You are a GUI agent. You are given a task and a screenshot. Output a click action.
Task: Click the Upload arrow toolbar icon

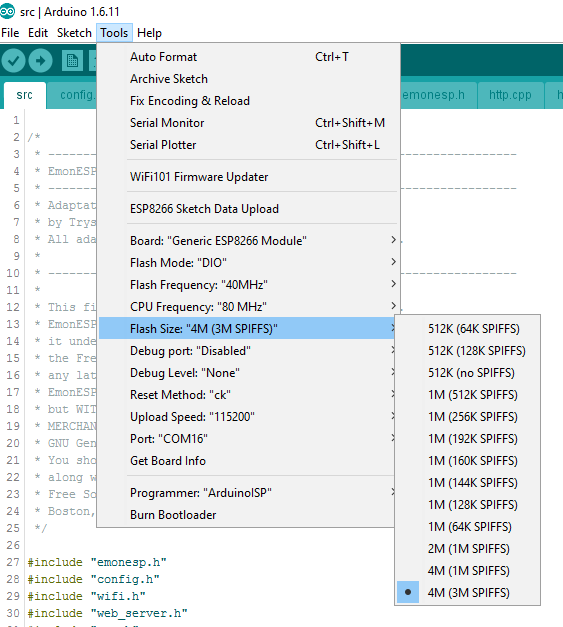(40, 61)
